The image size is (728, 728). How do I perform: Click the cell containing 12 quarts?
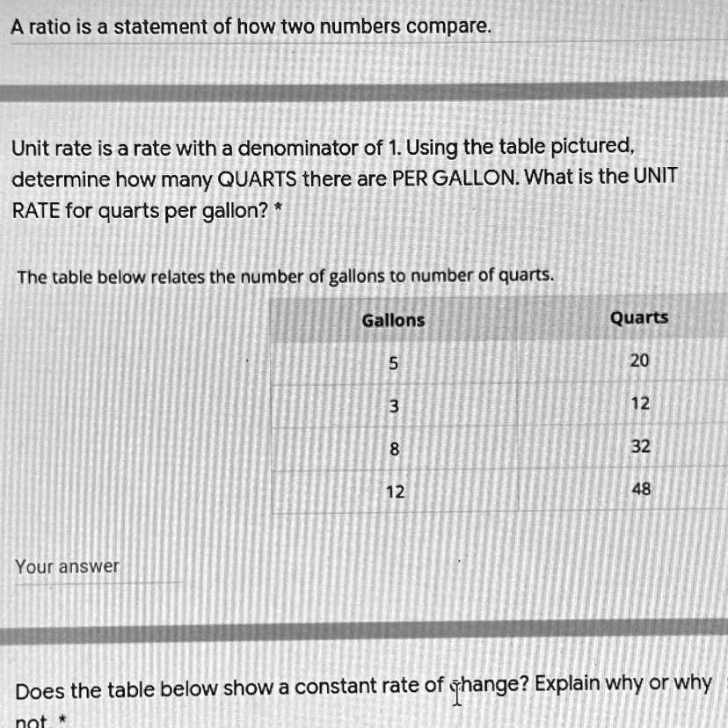click(640, 404)
